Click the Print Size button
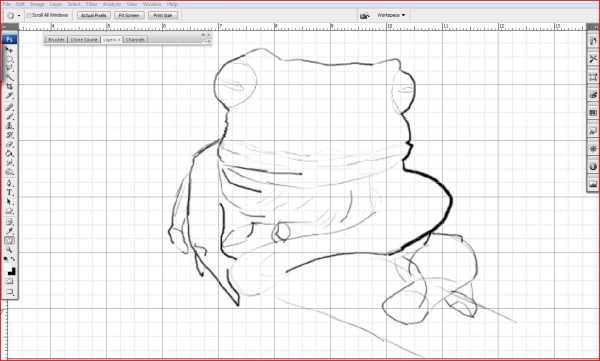600x361 pixels. 163,15
